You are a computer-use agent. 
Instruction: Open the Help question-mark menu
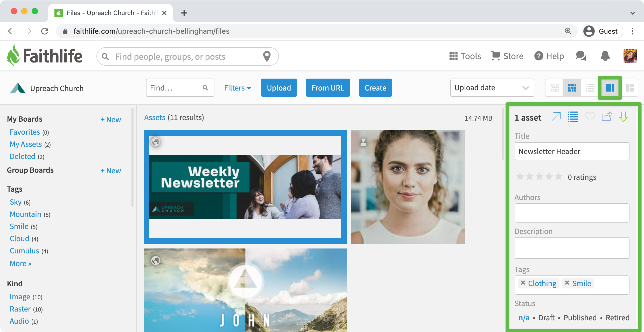(x=549, y=56)
